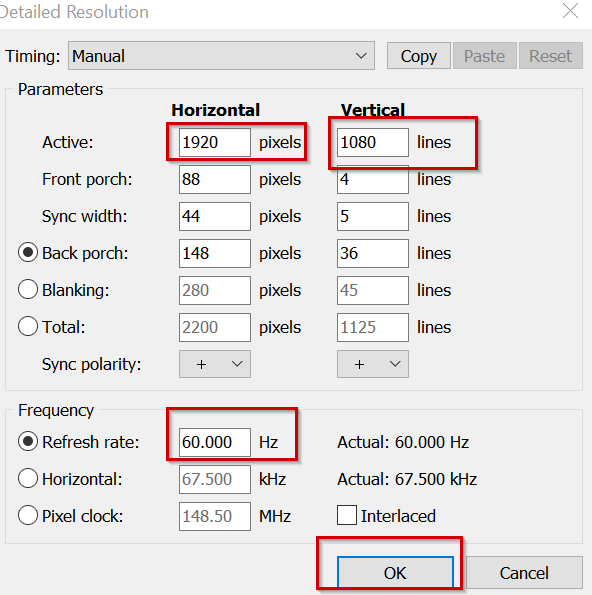This screenshot has width=592, height=595.
Task: Enable the Interlaced checkbox
Action: [346, 515]
